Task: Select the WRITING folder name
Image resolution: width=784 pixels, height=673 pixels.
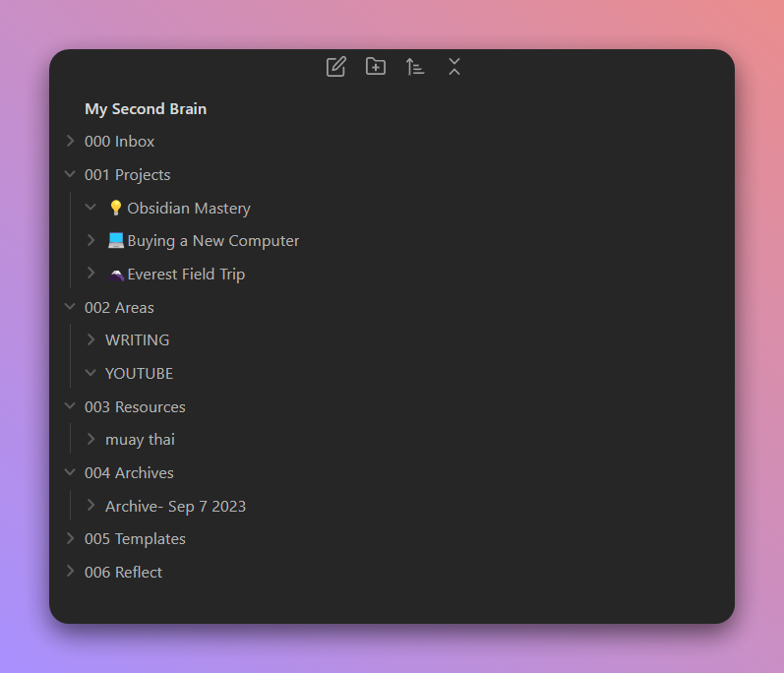Action: pos(137,340)
